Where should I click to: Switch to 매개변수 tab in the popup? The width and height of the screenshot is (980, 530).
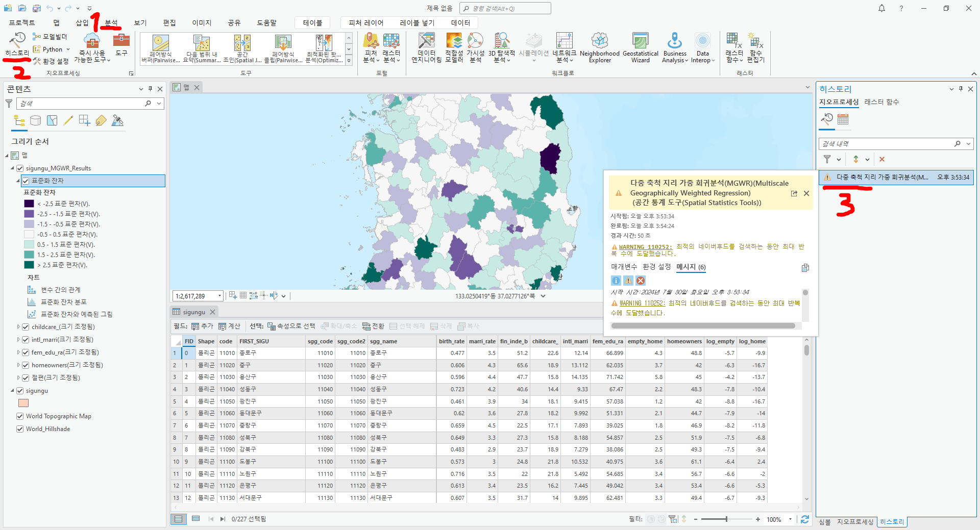point(624,267)
